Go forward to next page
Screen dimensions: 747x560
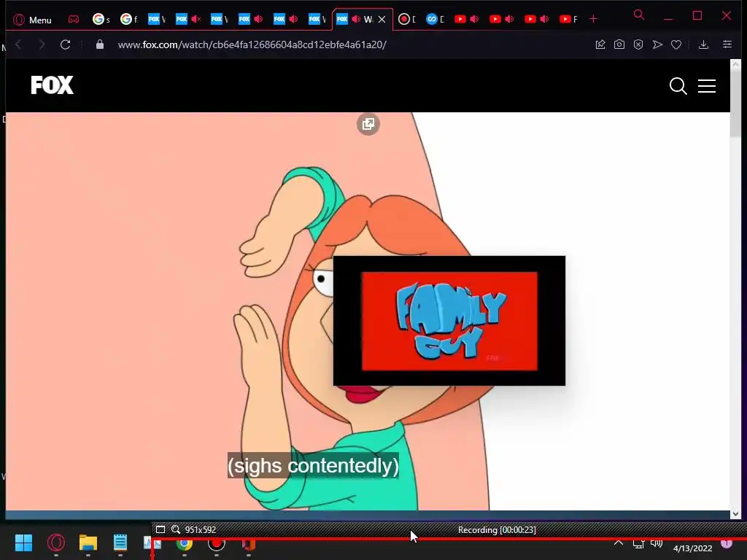click(x=42, y=44)
